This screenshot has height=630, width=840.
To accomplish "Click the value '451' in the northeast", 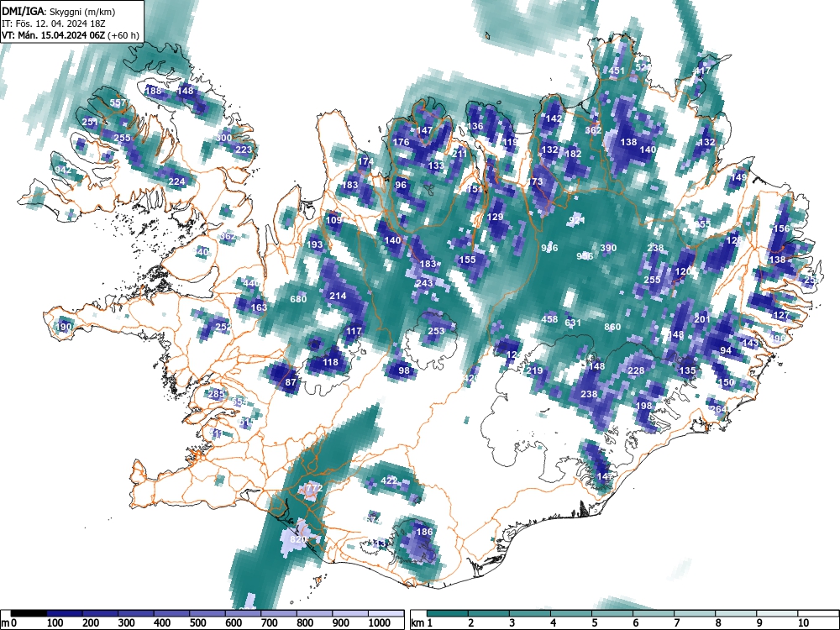I will point(617,71).
